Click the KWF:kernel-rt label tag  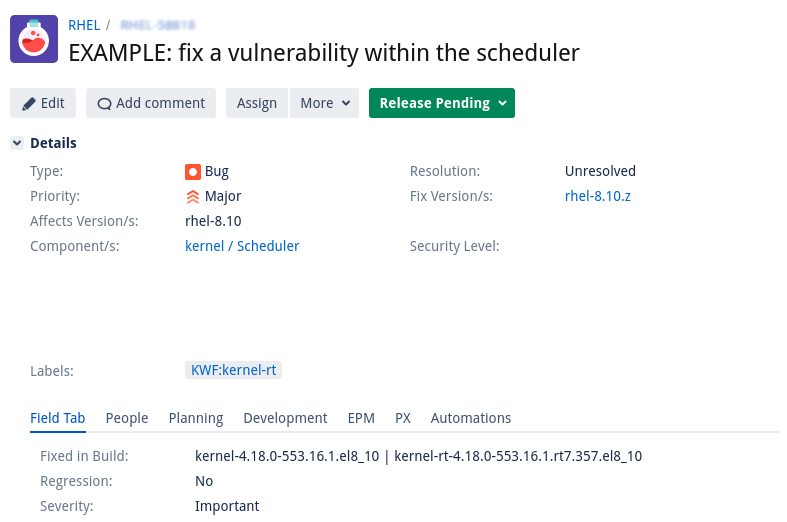[x=234, y=370]
